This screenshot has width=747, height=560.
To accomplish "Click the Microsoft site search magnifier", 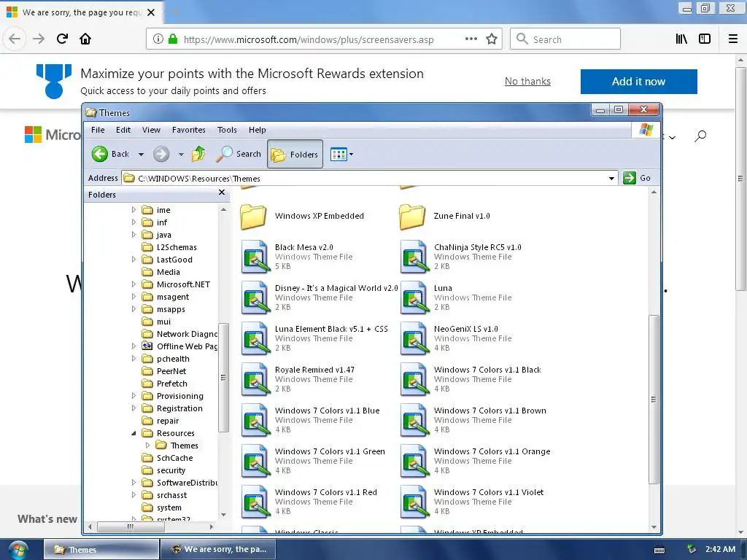I will 700,136.
